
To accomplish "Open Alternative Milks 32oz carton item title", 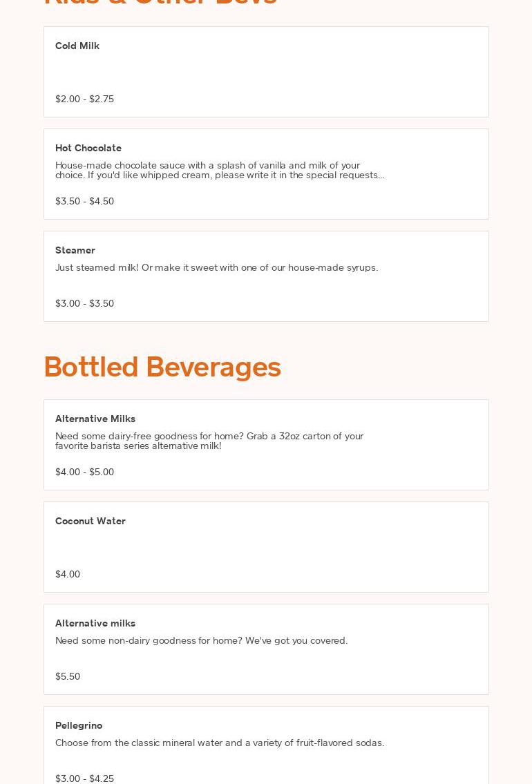I will (x=95, y=419).
